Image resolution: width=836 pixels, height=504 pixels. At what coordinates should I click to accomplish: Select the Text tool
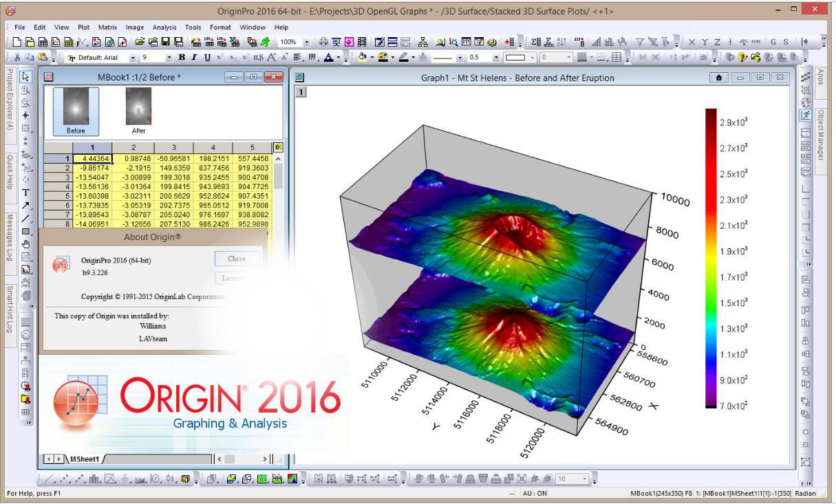[25, 192]
